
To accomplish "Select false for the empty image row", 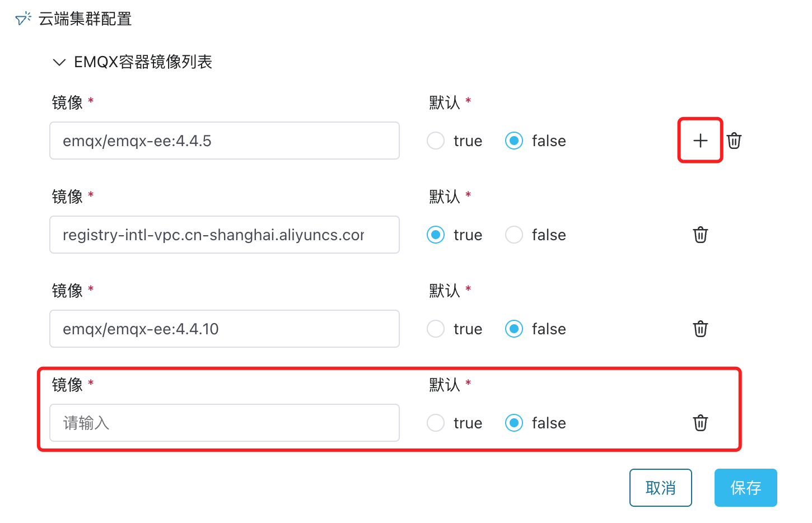I will (x=514, y=423).
